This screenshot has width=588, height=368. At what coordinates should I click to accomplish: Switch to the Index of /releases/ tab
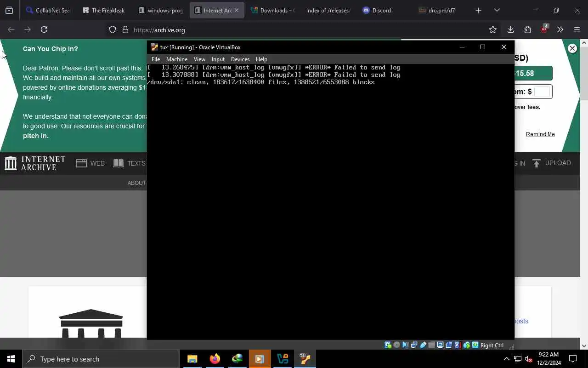pyautogui.click(x=328, y=10)
